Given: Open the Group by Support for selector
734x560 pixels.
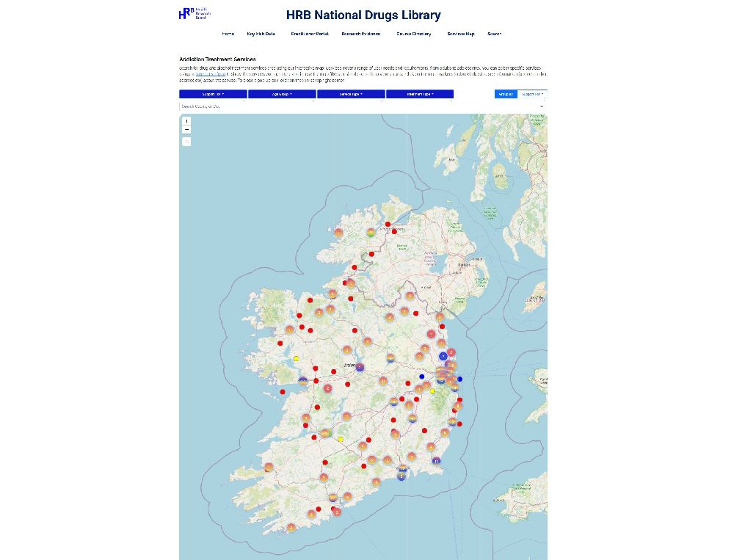Looking at the screenshot, I should click(x=532, y=94).
